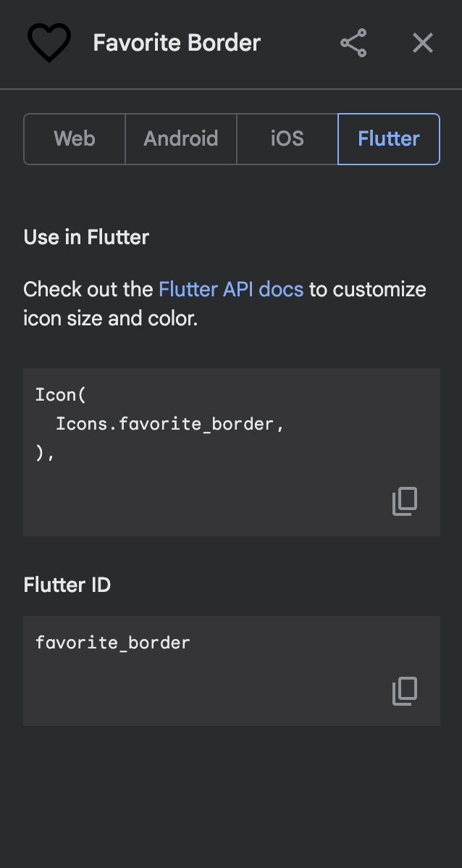Click the Favorite Border heart icon preview

point(49,43)
